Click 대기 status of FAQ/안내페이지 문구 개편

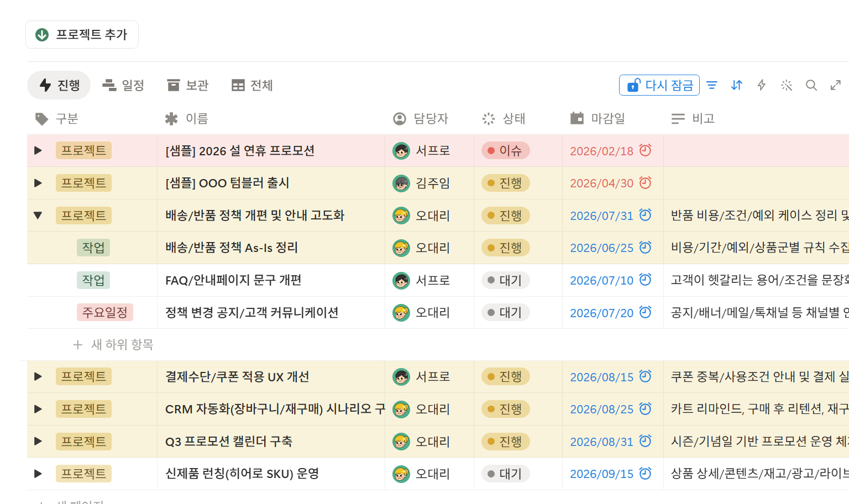pyautogui.click(x=505, y=280)
